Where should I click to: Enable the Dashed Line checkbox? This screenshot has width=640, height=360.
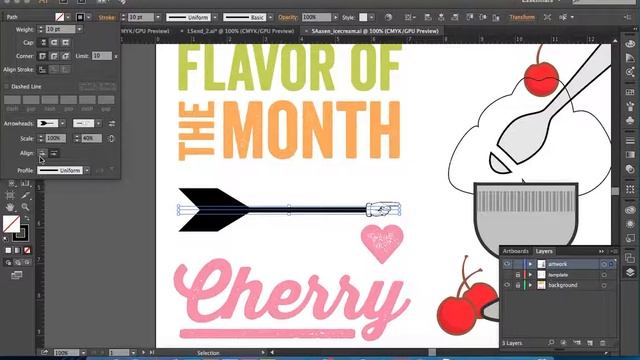(7, 87)
